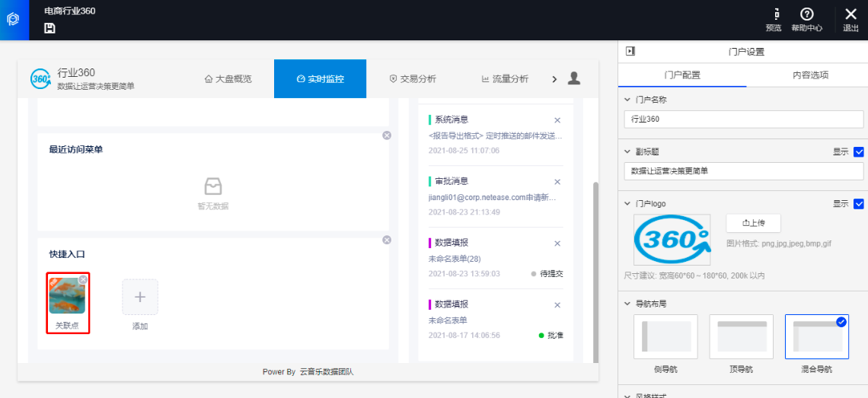This screenshot has height=398, width=868.
Task: Collapse the 门户名称 section
Action: pos(627,100)
